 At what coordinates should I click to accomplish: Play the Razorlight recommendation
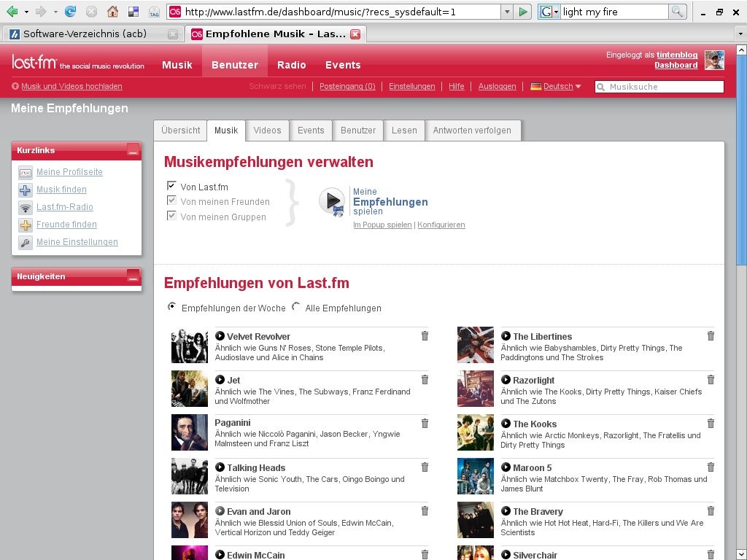coord(506,379)
